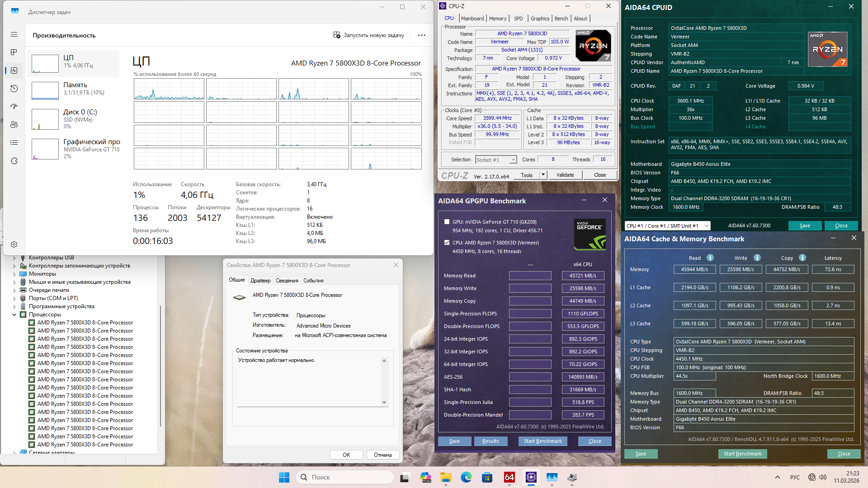Expand the Программные устройства tree node
The height and width of the screenshot is (488, 868).
click(14, 306)
